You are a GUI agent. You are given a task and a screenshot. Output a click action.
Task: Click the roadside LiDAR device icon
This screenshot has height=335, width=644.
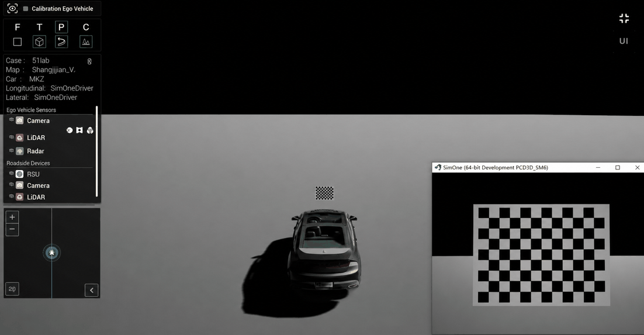coord(20,197)
